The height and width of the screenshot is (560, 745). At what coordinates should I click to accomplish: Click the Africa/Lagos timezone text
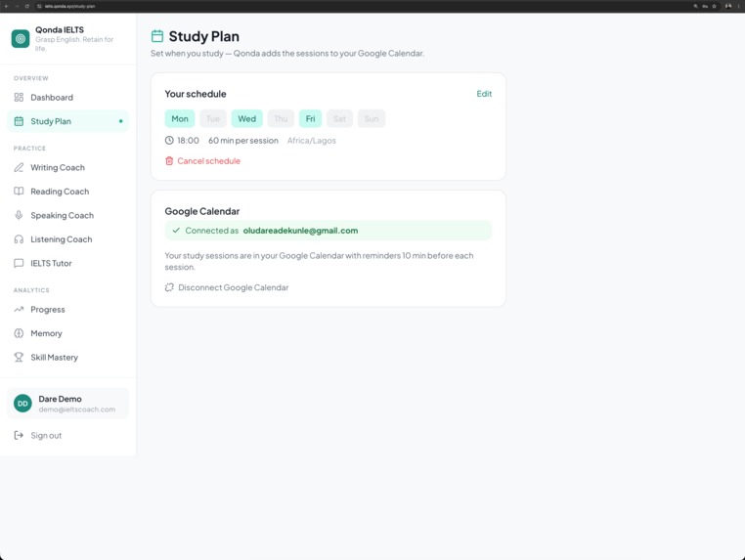[x=311, y=140]
